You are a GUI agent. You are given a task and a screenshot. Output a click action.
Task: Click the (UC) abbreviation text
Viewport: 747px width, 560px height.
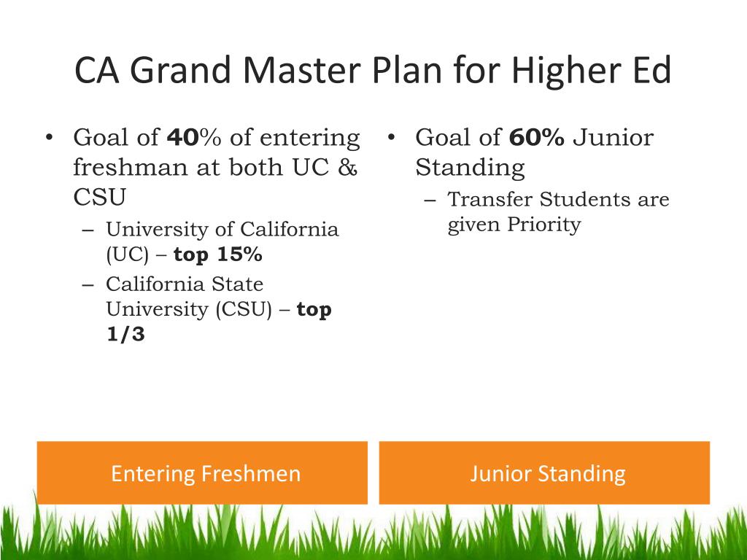point(127,254)
